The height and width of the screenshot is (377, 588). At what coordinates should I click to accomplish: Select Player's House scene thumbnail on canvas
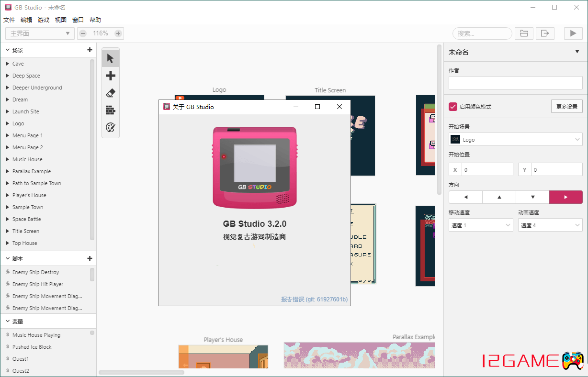(223, 357)
